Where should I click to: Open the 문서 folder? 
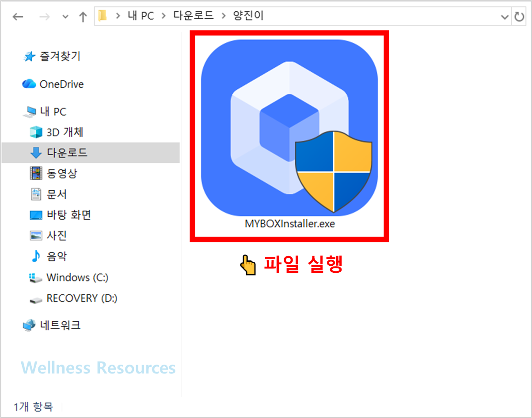pyautogui.click(x=48, y=194)
